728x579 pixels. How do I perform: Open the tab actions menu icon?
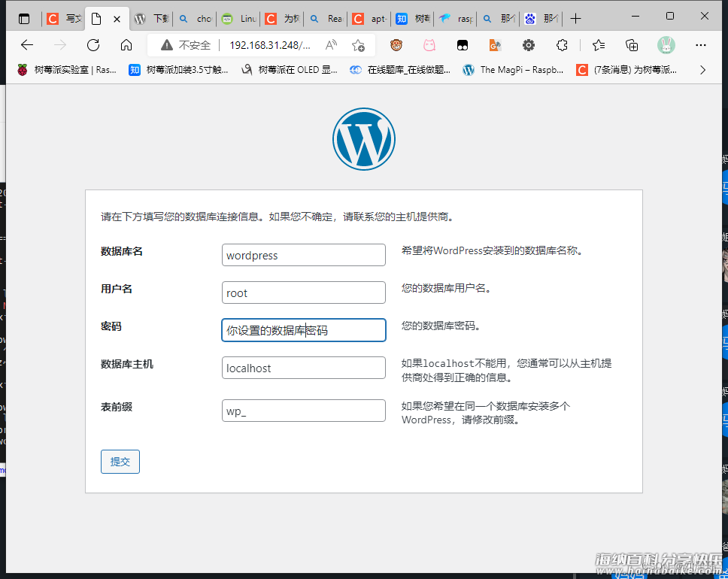click(x=23, y=19)
